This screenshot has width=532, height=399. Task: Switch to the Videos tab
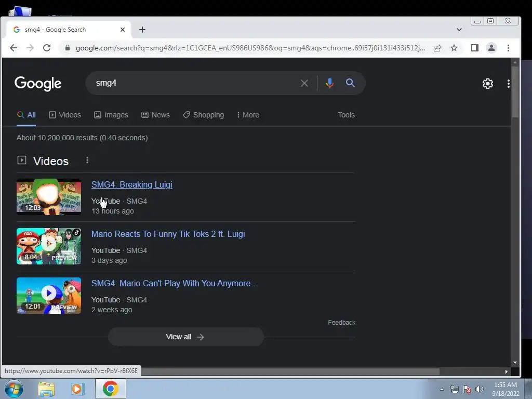(x=65, y=115)
